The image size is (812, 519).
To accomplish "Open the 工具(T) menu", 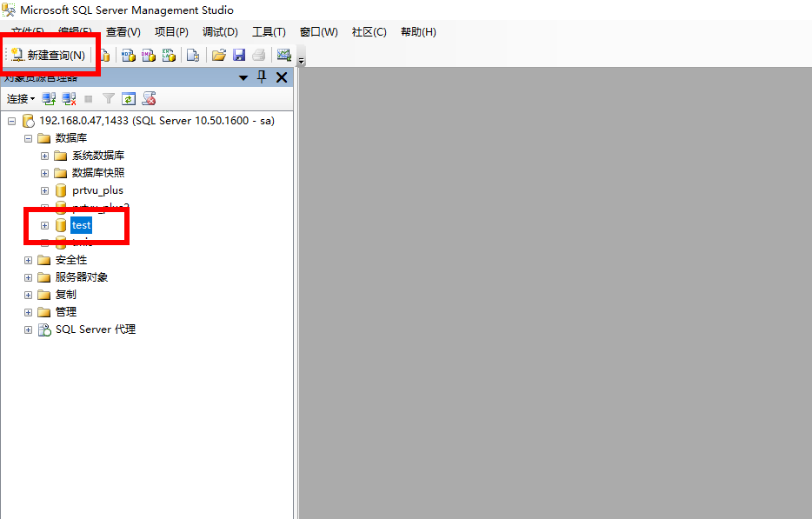I will coord(269,32).
